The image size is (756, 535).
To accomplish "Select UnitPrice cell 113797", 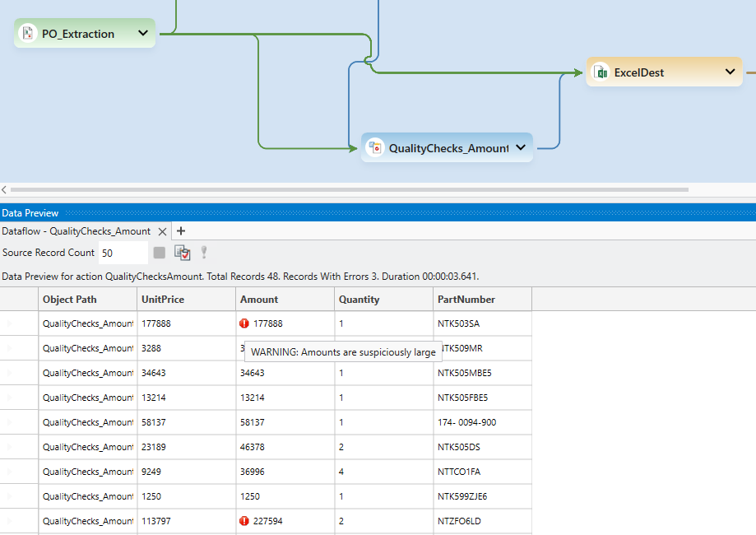I will (x=187, y=521).
